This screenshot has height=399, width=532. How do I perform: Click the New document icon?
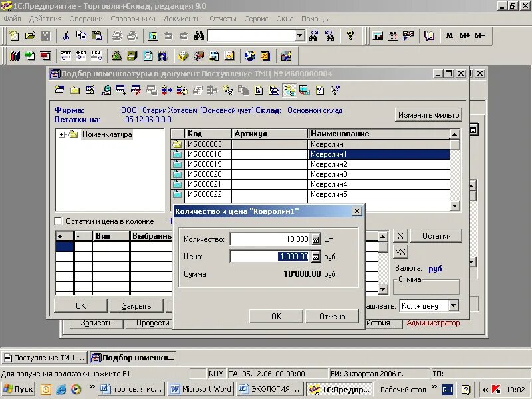point(14,35)
